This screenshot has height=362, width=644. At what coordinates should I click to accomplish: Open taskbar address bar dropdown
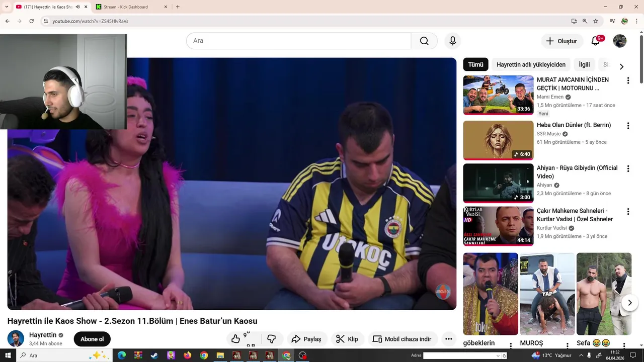(498, 355)
